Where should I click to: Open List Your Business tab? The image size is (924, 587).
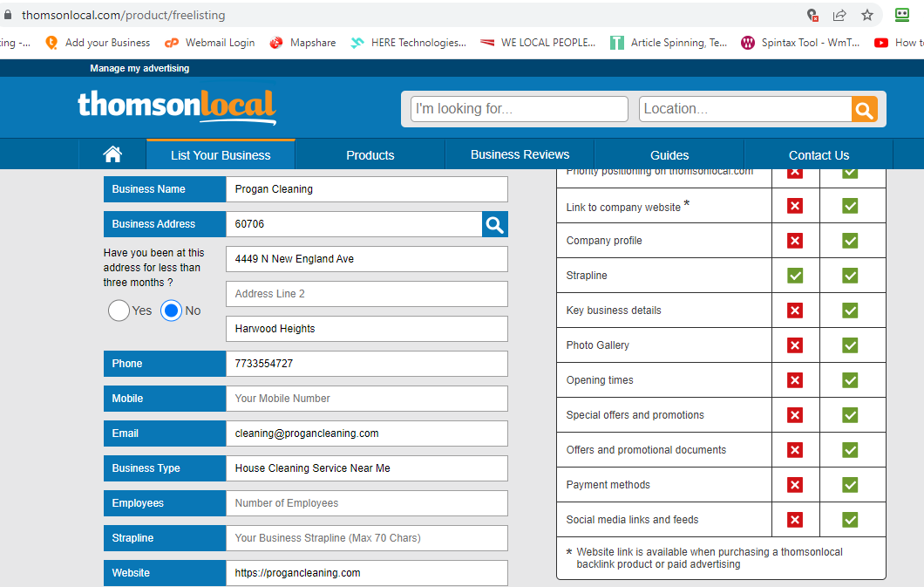[221, 155]
